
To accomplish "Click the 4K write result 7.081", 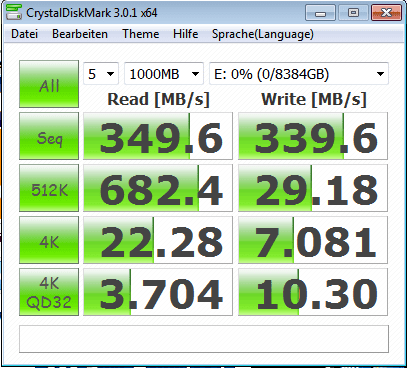I will coord(313,240).
